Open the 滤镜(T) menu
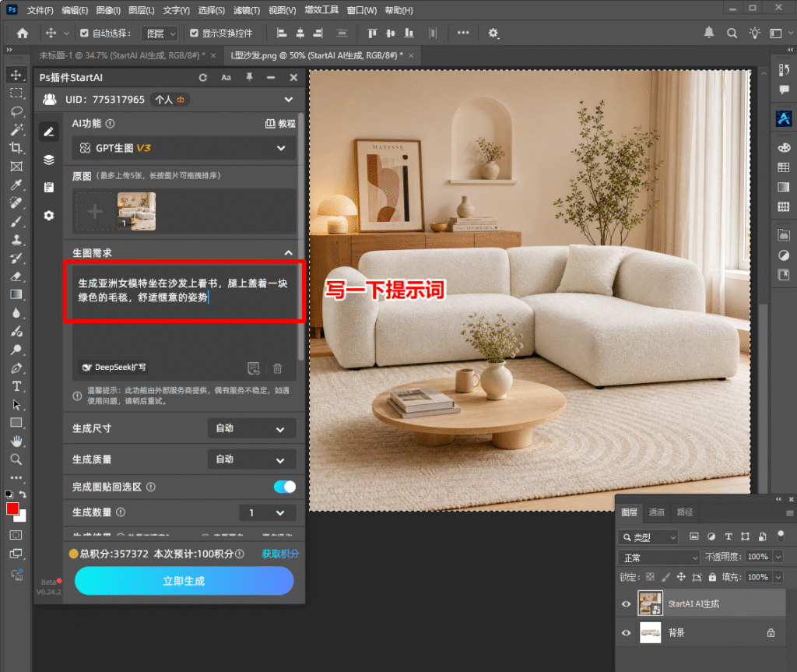The image size is (797, 672). (x=247, y=10)
